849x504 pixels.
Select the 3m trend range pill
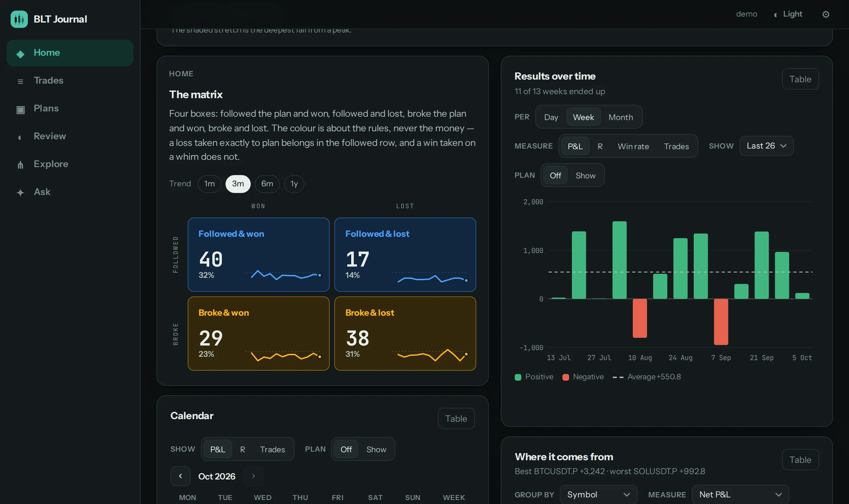pos(238,184)
